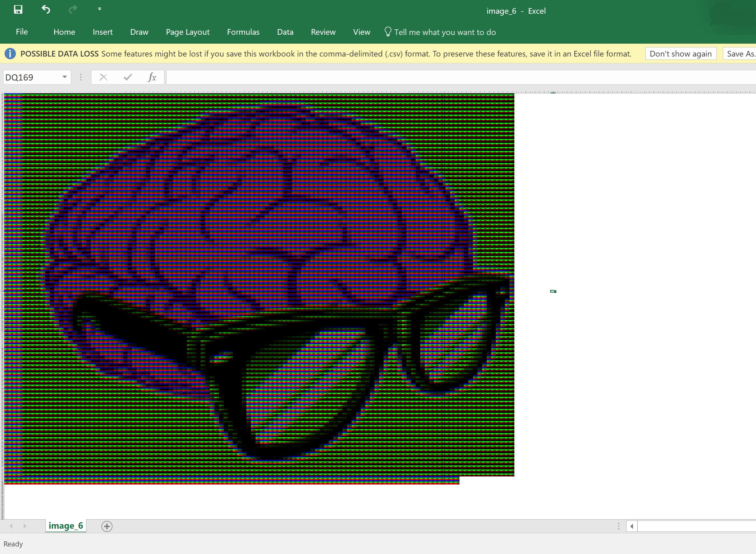The height and width of the screenshot is (554, 756).
Task: Click the Cancel X in the formula bar
Action: pos(104,77)
